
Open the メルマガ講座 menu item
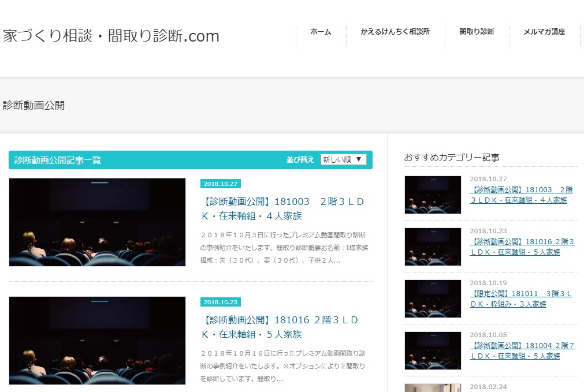coord(544,32)
